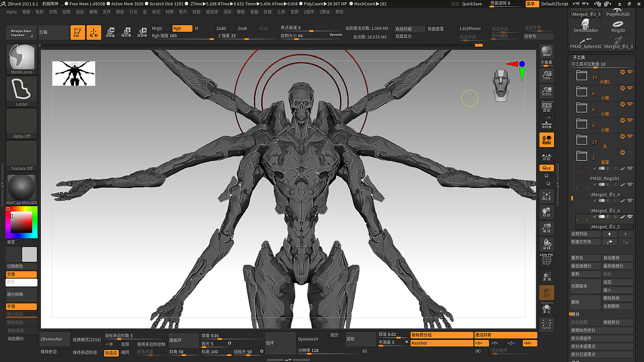The height and width of the screenshot is (362, 644).
Task: Toggle the Rgb color mode
Action: [x=182, y=29]
